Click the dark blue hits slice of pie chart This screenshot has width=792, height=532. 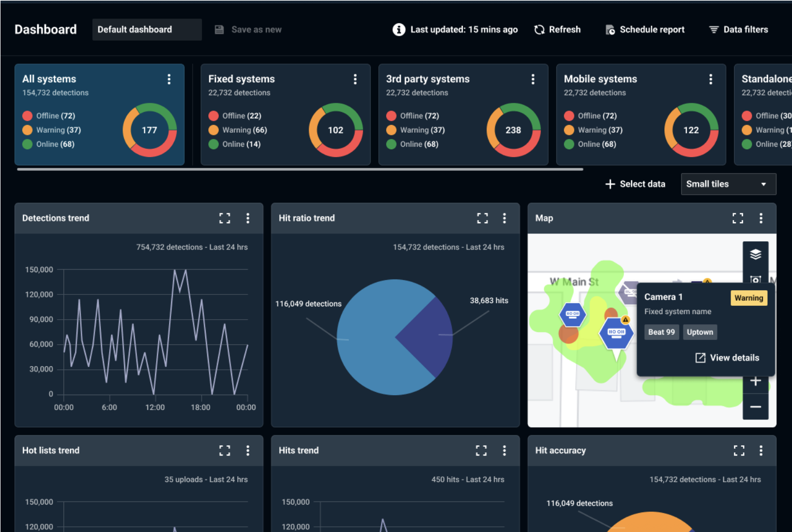tap(427, 337)
